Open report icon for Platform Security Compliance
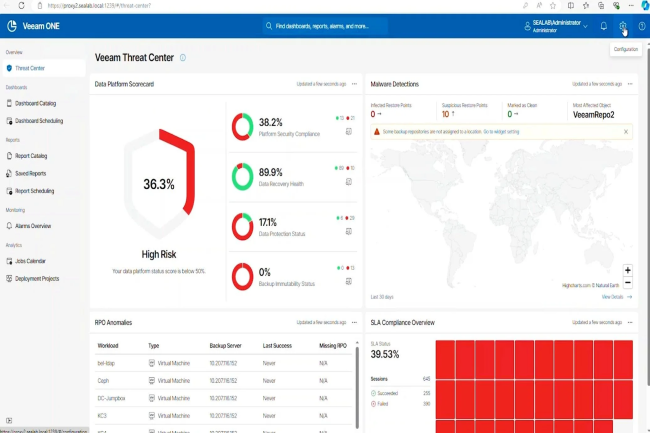Viewport: 650px width, 433px height. [x=349, y=131]
